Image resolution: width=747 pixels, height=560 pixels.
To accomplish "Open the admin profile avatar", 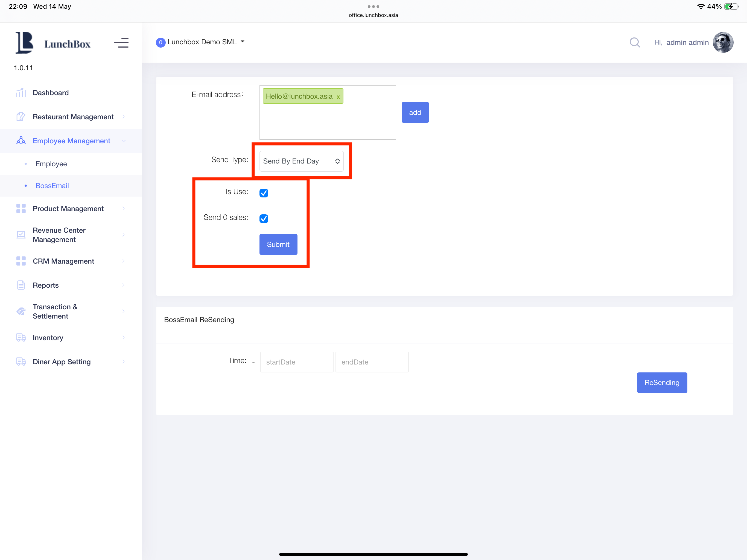I will click(723, 43).
